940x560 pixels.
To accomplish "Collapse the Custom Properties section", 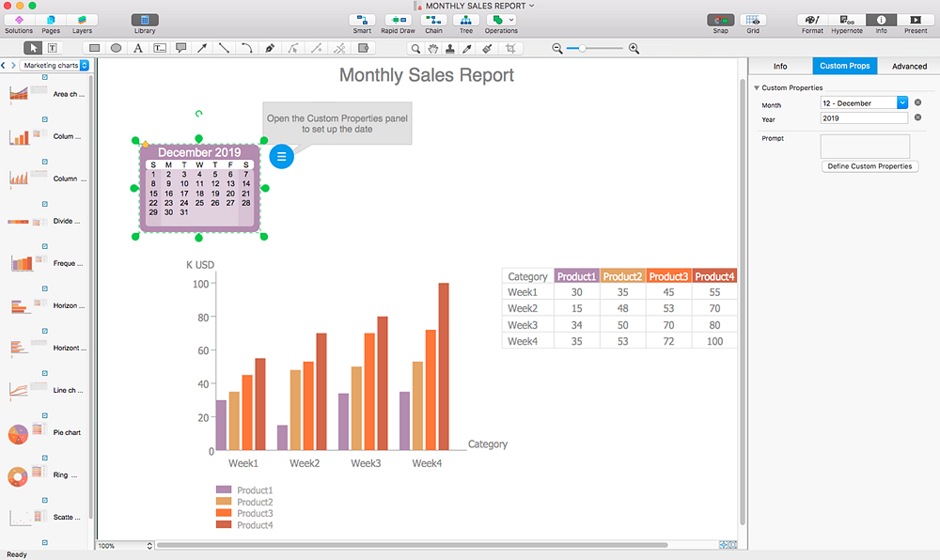I will coord(757,88).
